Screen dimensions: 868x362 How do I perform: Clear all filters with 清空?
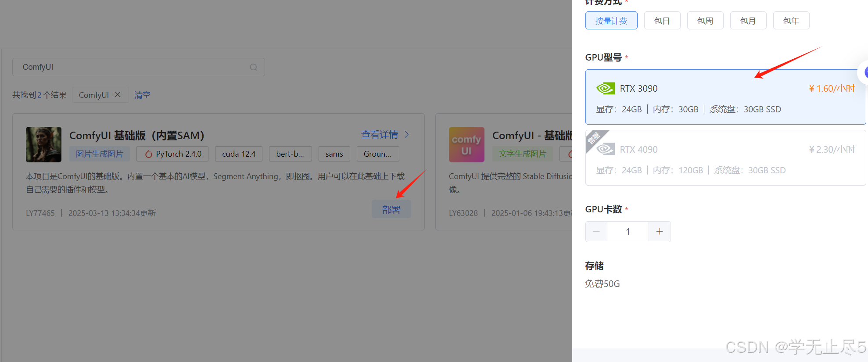(142, 95)
